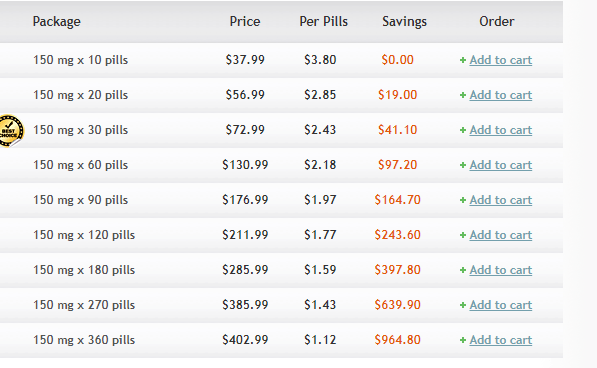Screen dimensions: 597x368
Task: Click the Package column header
Action: [x=56, y=22]
